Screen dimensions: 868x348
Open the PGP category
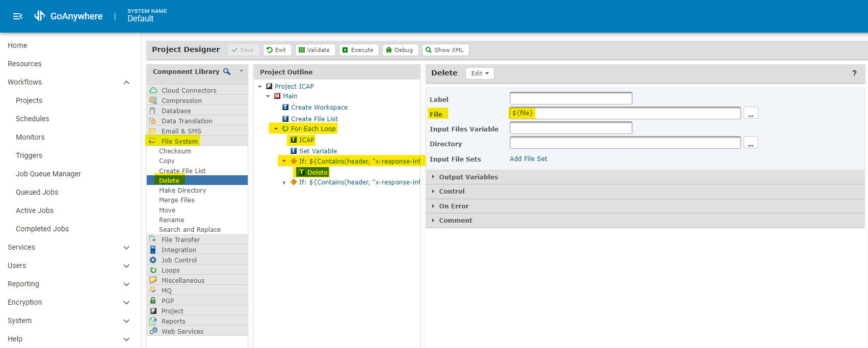point(197,301)
